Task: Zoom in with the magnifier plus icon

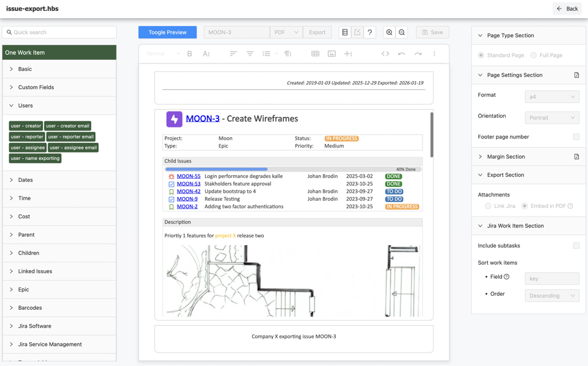Action: click(389, 32)
